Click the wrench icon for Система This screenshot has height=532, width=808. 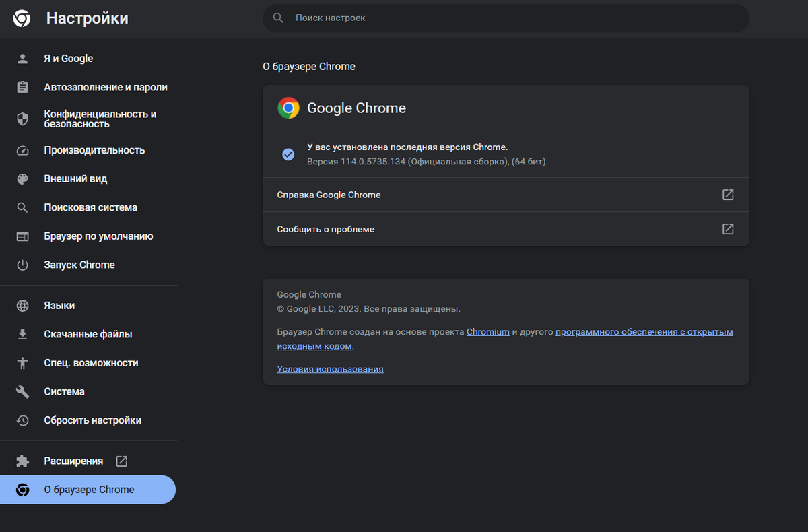[23, 392]
